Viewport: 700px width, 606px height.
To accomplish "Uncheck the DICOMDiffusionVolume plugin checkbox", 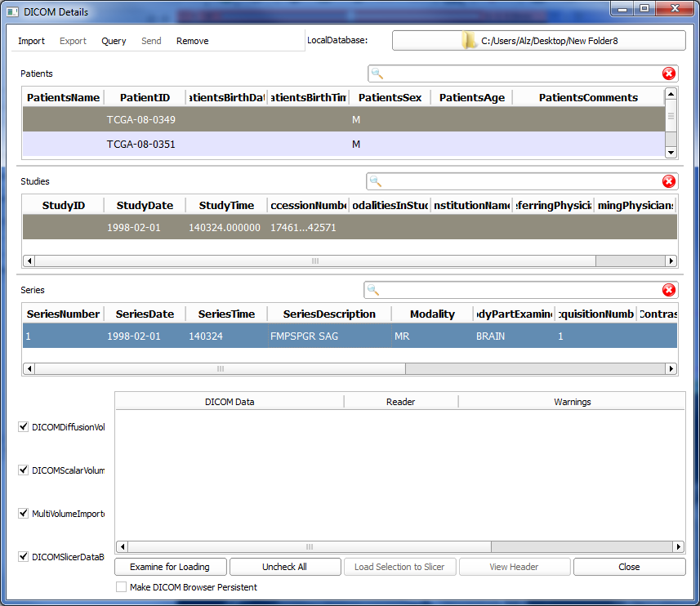I will [24, 426].
